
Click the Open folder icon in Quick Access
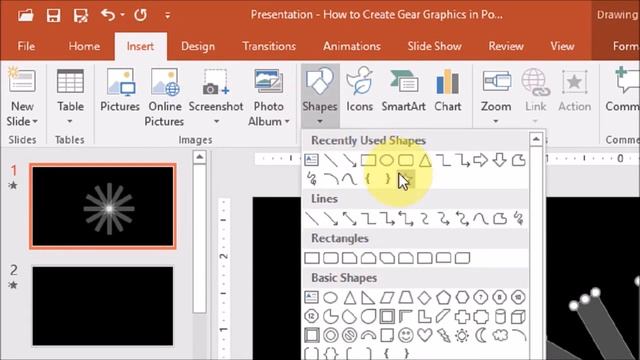coord(25,16)
